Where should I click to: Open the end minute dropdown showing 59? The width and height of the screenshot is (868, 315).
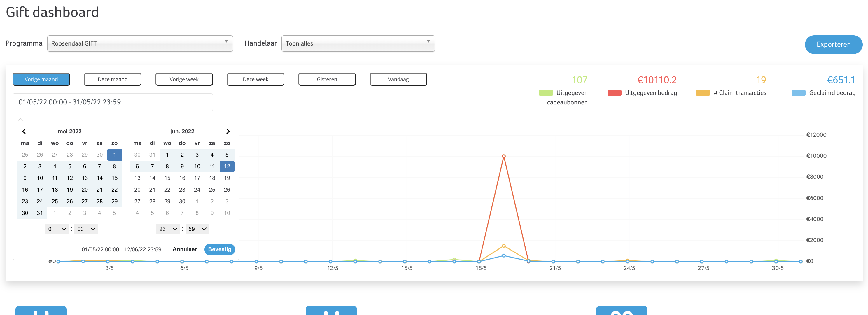click(x=197, y=229)
